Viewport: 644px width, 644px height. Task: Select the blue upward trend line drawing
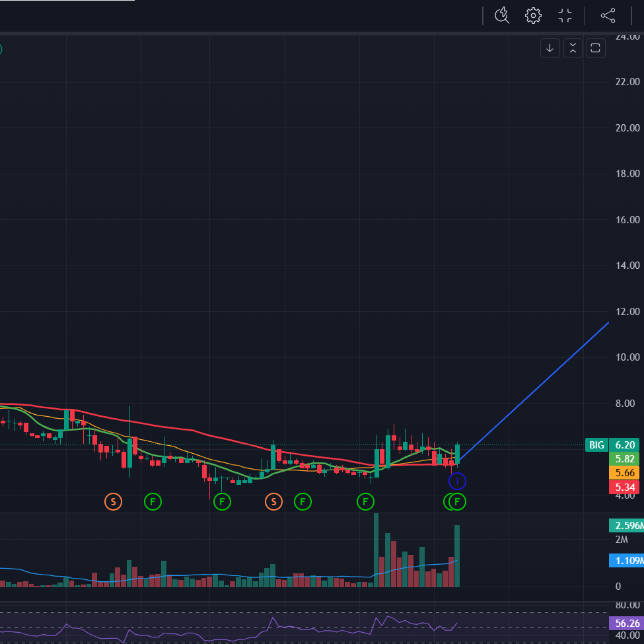tap(534, 392)
